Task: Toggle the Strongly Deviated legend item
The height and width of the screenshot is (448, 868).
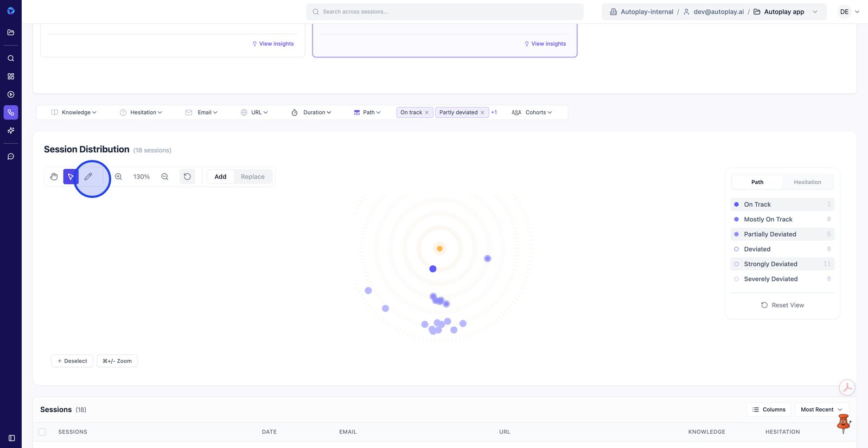Action: (x=770, y=264)
